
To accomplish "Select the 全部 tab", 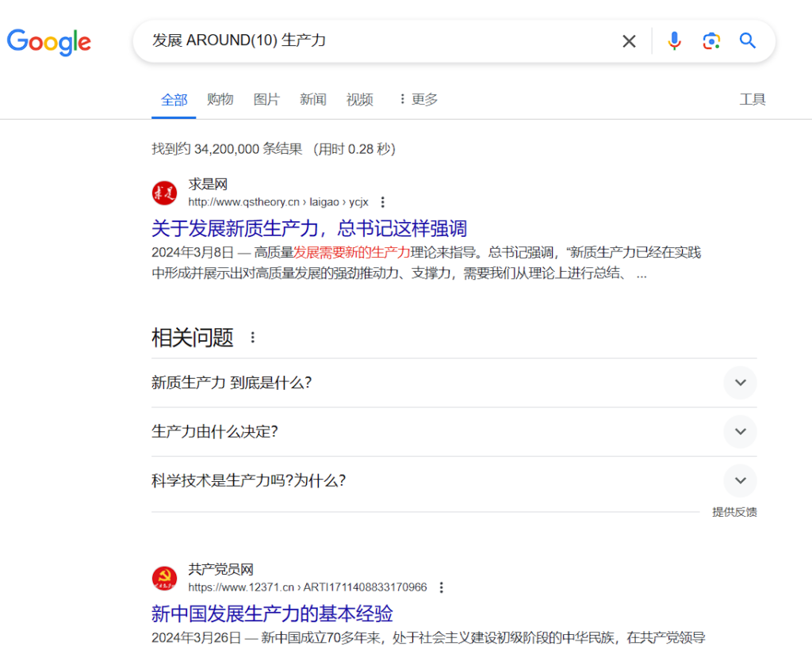I will click(x=174, y=99).
